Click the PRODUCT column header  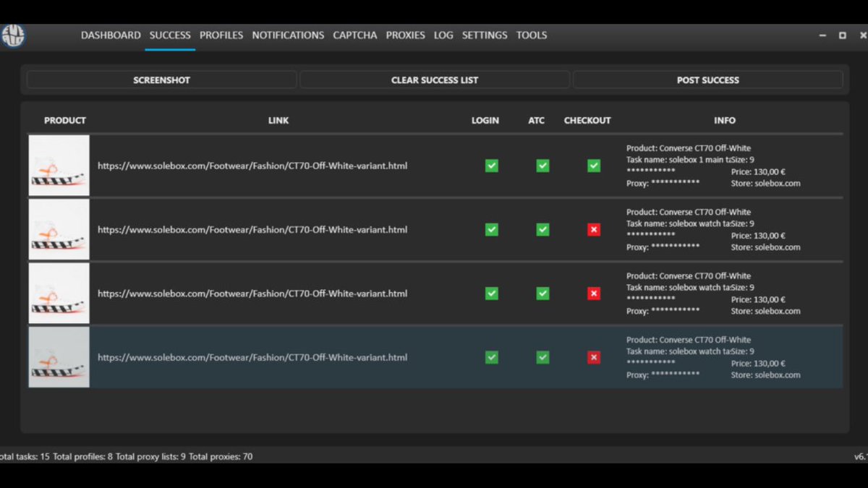coord(65,121)
